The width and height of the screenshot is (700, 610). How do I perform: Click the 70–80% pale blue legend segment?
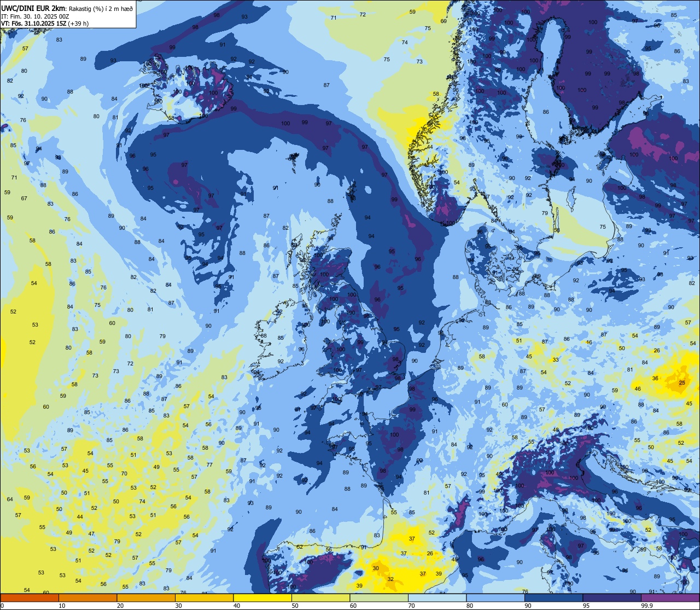437,597
